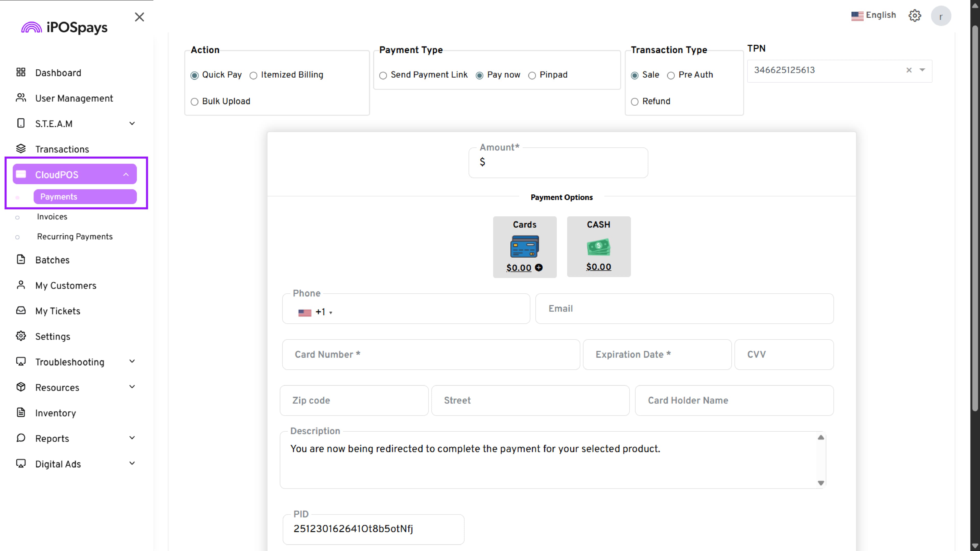
Task: Click the user avatar 'r' icon
Action: click(941, 16)
